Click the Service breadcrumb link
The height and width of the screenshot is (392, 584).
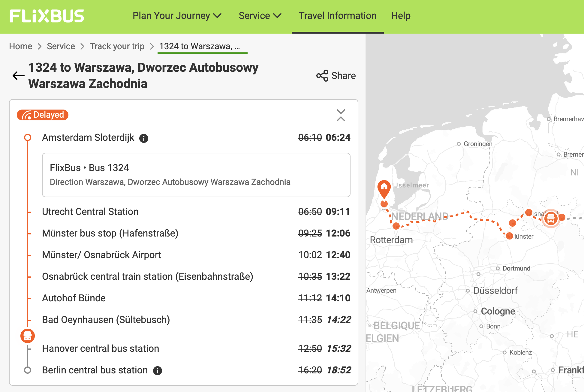(61, 46)
